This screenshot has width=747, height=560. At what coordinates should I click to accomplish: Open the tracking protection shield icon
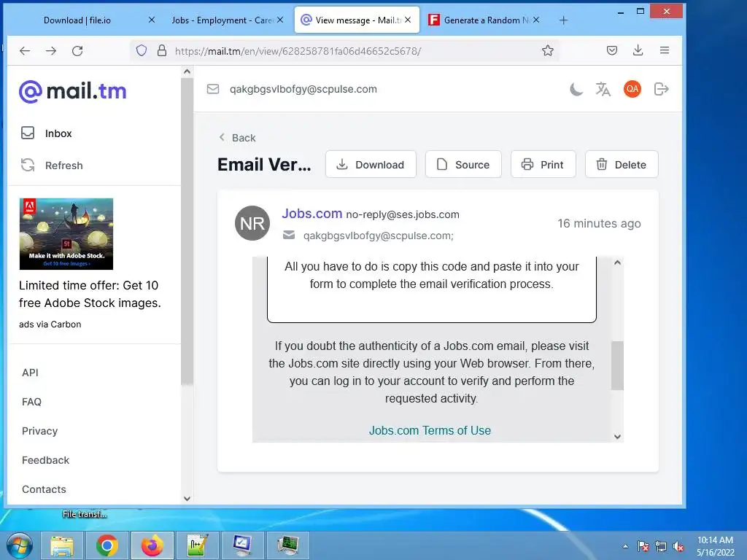pyautogui.click(x=142, y=50)
